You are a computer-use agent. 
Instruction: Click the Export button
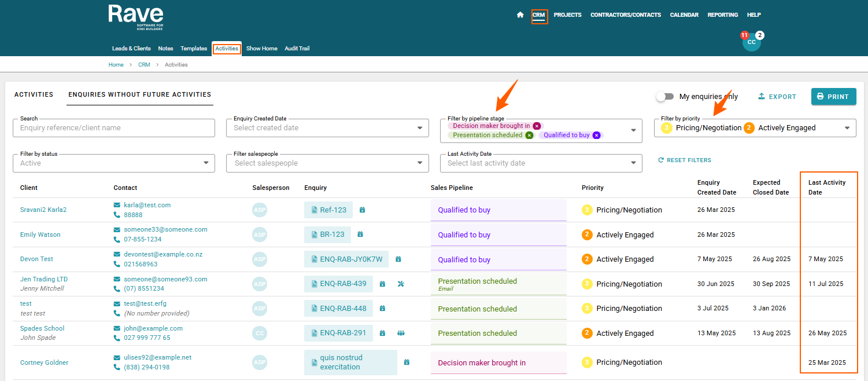coord(777,97)
